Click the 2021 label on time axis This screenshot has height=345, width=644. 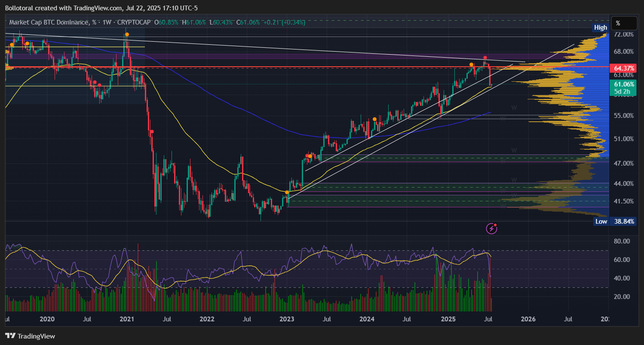127,319
